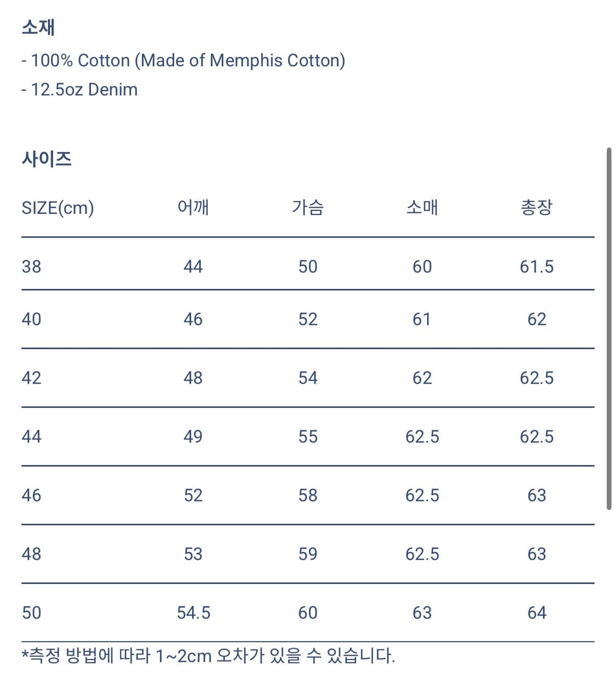
Task: Select the 어깨 column header
Action: click(x=193, y=207)
